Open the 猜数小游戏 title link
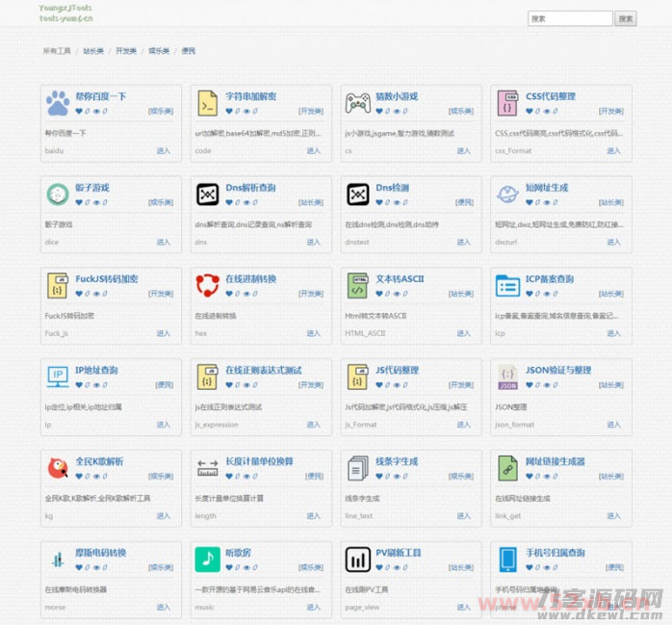The width and height of the screenshot is (672, 625). (397, 96)
